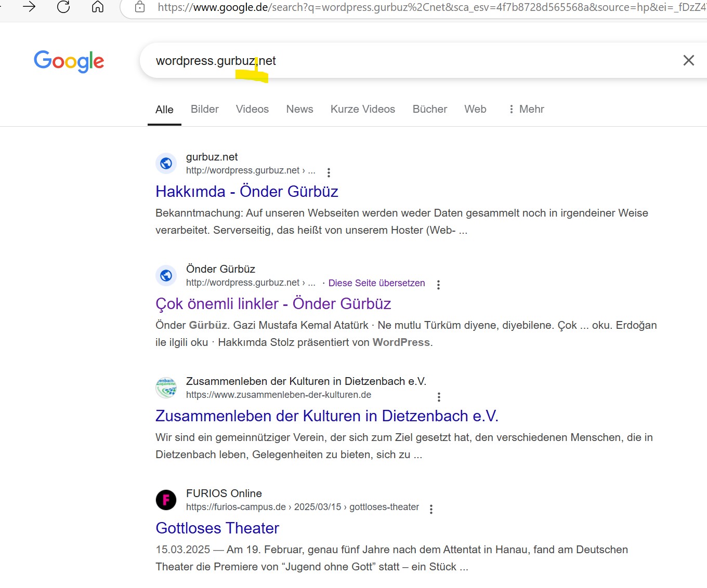Open three-dot menu for FURIOS Online result
This screenshot has width=707, height=588.
pos(431,509)
